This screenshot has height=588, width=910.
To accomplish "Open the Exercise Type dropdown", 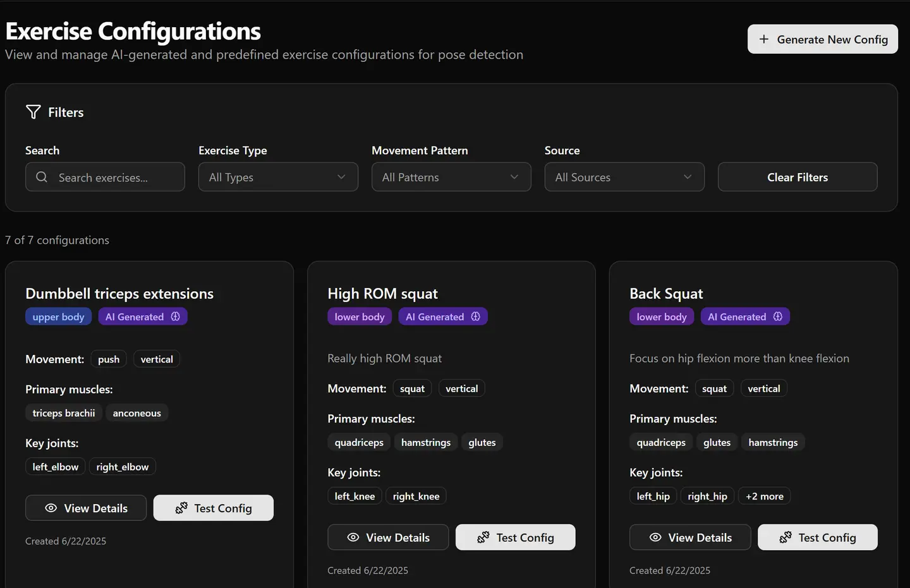I will (278, 177).
